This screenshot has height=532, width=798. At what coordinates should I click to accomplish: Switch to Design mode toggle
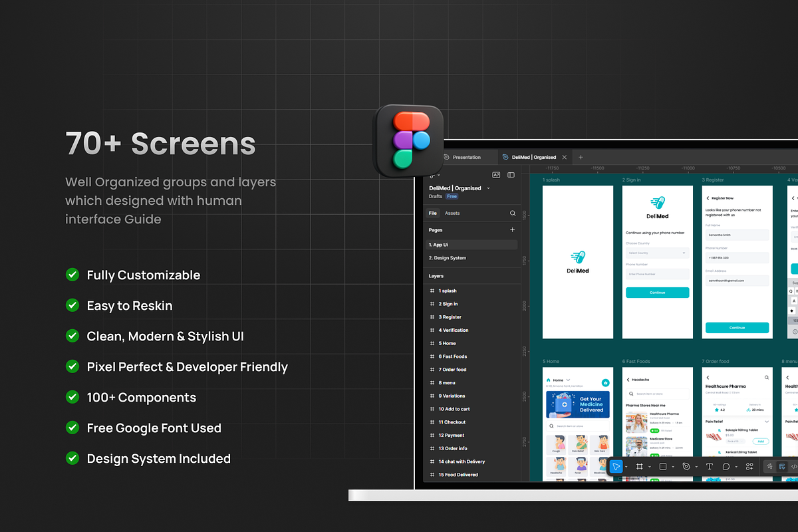click(x=782, y=467)
